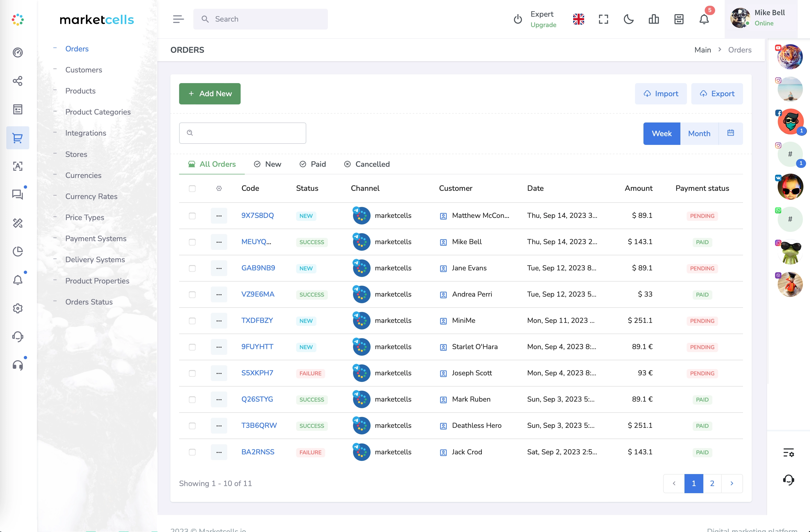Click the orders filter search field
Screen dimensions: 810x532
[242, 133]
